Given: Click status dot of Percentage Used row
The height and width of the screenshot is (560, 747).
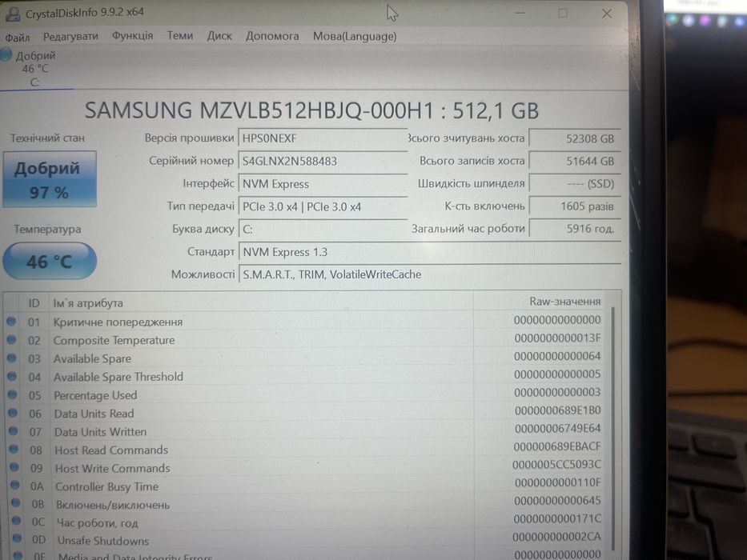Looking at the screenshot, I should (12, 394).
